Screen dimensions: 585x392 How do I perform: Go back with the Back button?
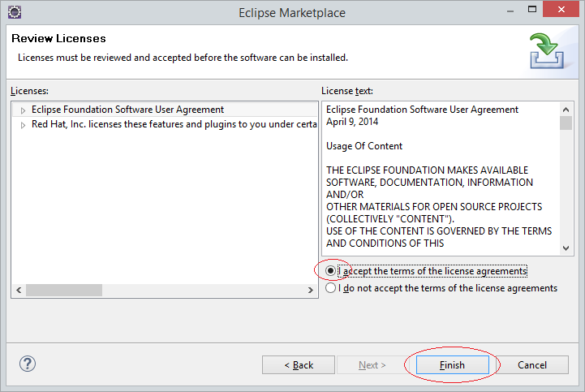coord(299,364)
